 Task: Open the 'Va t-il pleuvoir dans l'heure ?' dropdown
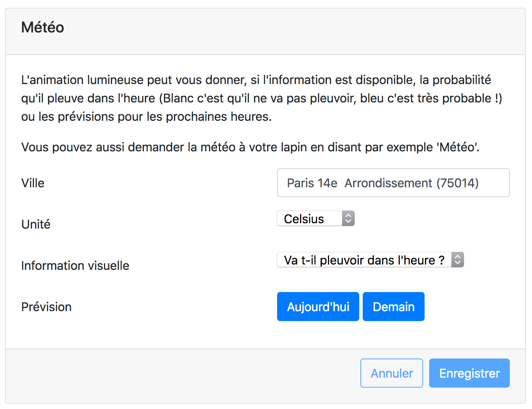tap(370, 260)
